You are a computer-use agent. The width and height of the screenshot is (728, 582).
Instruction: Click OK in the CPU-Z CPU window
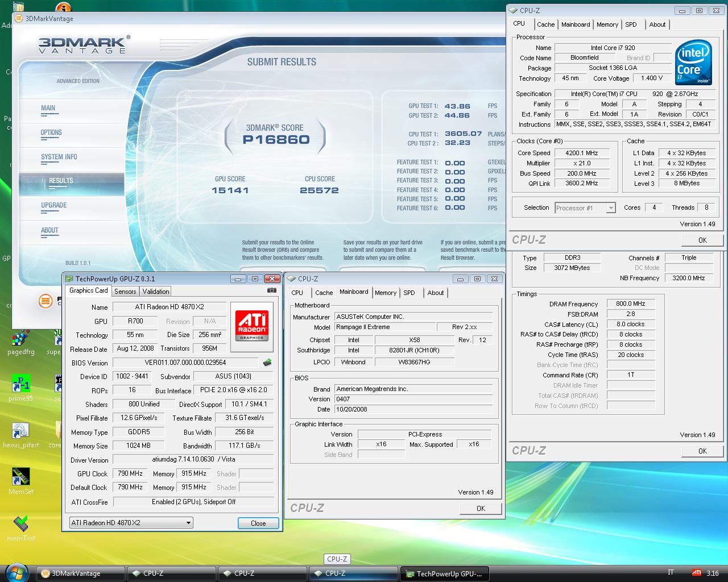pos(702,240)
